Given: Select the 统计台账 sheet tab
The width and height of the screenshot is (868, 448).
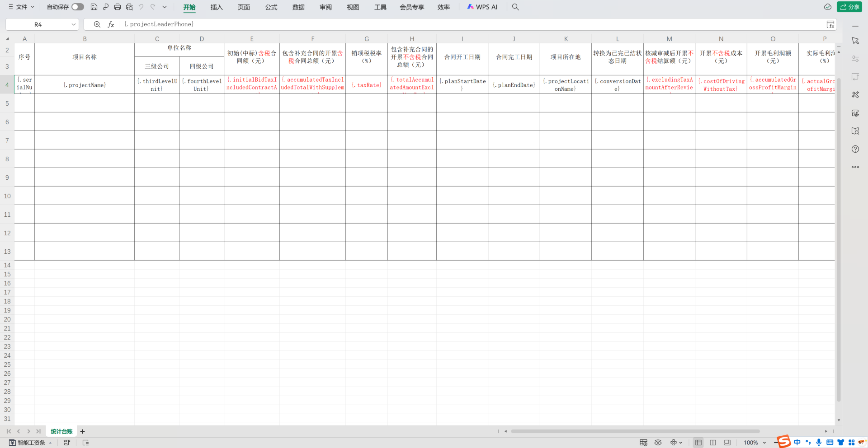Looking at the screenshot, I should point(61,431).
